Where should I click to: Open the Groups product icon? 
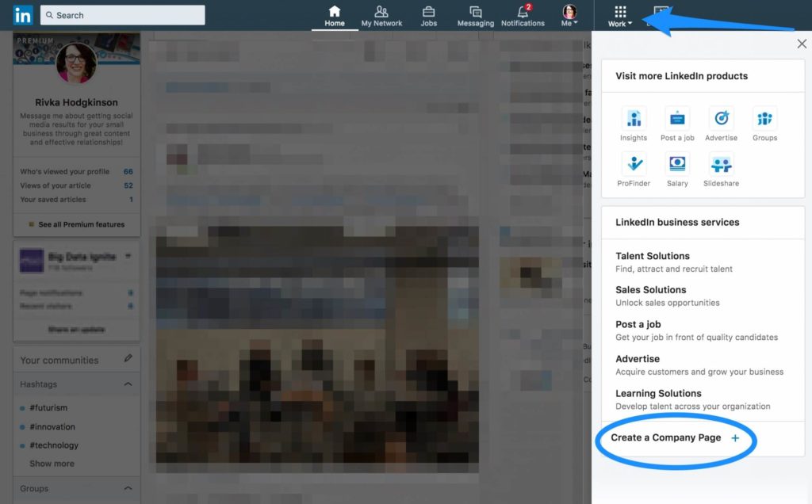click(765, 124)
